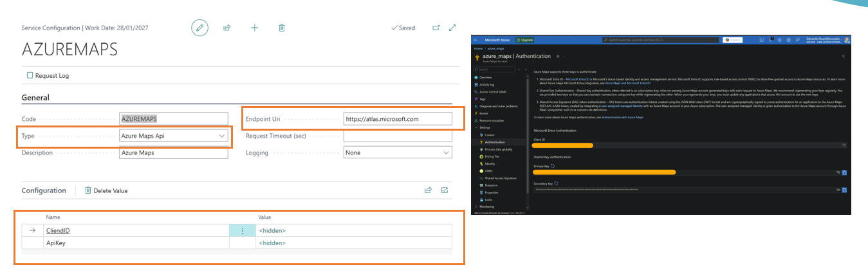Click the expand page diagonal arrows icon
Screen dimensions: 868x278
[x=452, y=28]
